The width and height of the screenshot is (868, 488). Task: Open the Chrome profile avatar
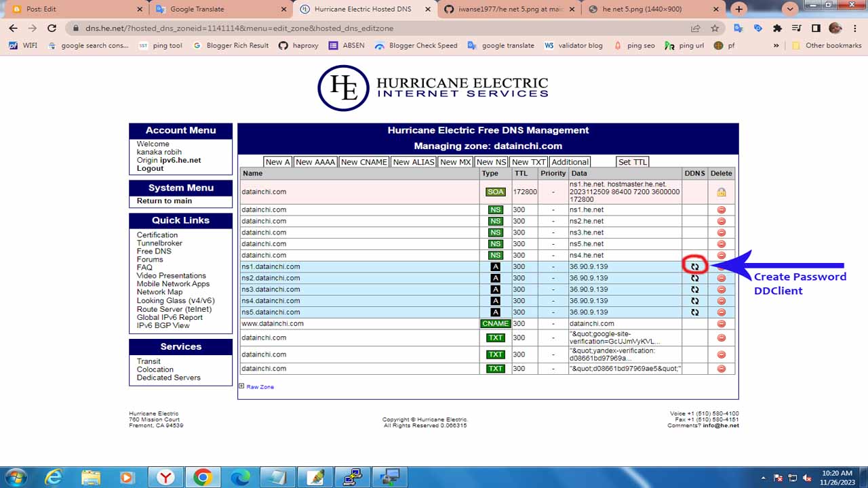[x=835, y=28]
